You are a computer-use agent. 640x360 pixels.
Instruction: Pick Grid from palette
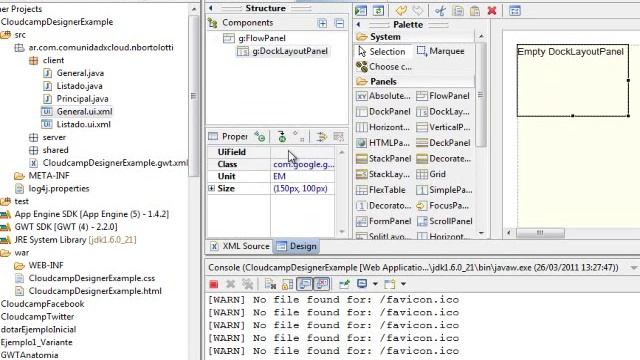(431, 174)
